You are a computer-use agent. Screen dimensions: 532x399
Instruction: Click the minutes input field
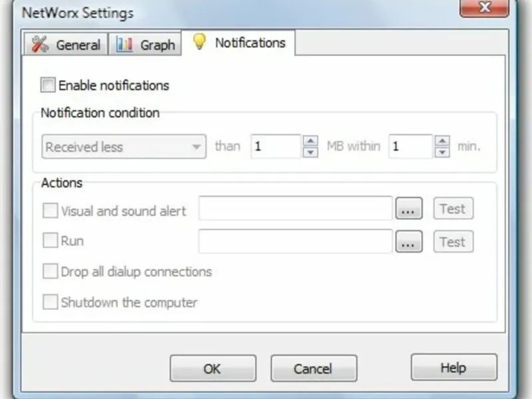click(x=410, y=146)
